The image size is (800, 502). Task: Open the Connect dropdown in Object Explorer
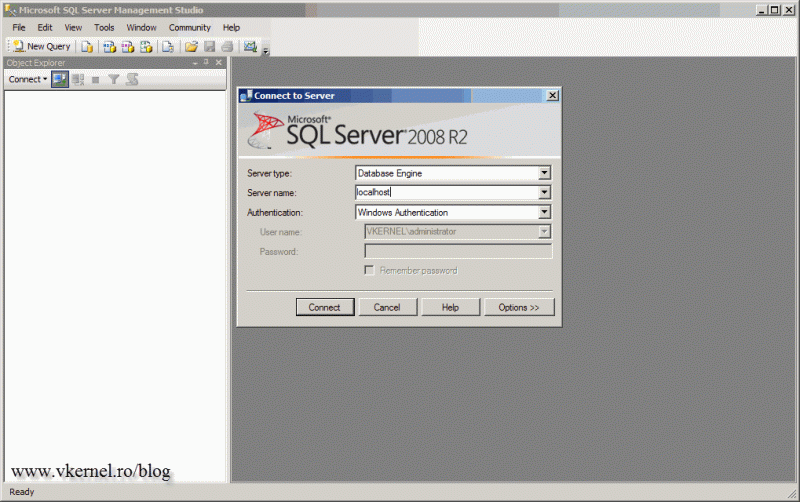pyautogui.click(x=28, y=80)
